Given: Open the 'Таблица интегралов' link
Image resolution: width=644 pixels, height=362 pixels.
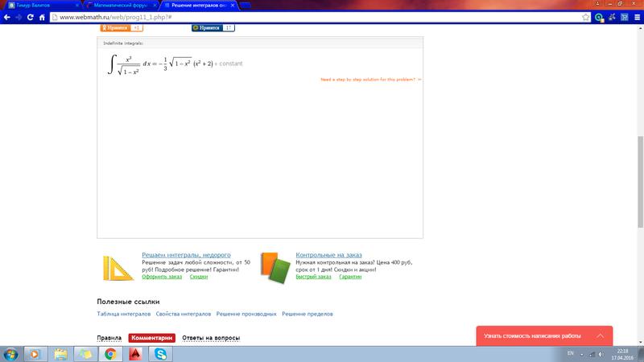Looking at the screenshot, I should [124, 314].
